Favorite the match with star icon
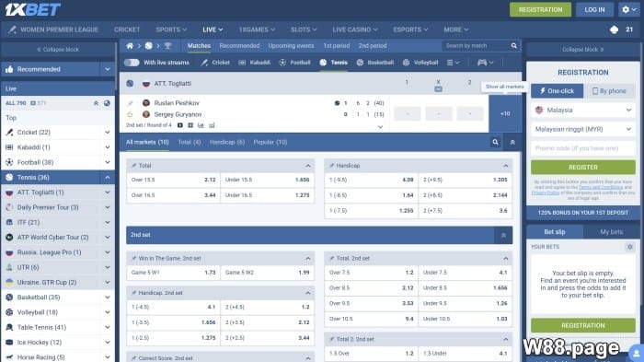 coord(131,114)
